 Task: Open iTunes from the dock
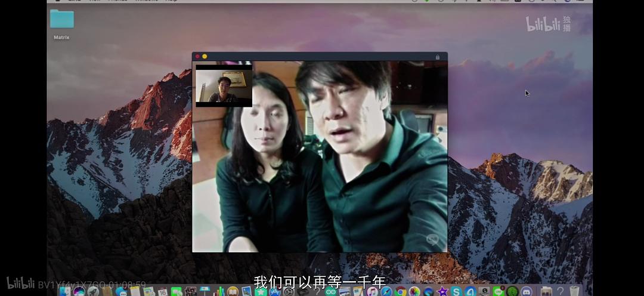click(x=373, y=291)
